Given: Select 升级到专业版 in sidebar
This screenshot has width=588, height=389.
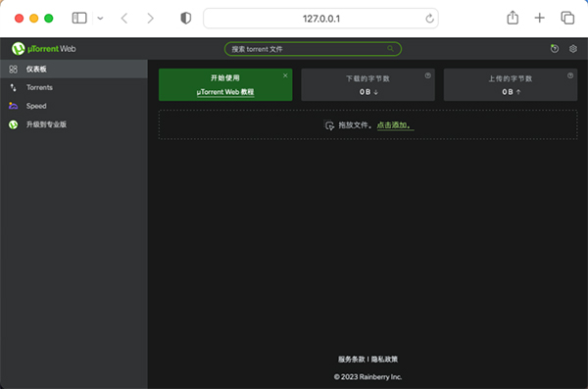Looking at the screenshot, I should [x=73, y=124].
